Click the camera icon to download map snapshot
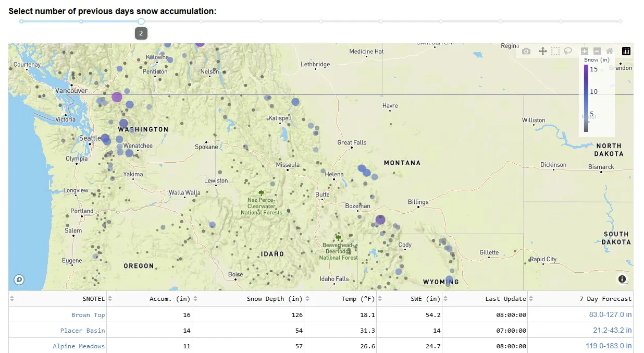Image resolution: width=644 pixels, height=353 pixels. point(526,51)
